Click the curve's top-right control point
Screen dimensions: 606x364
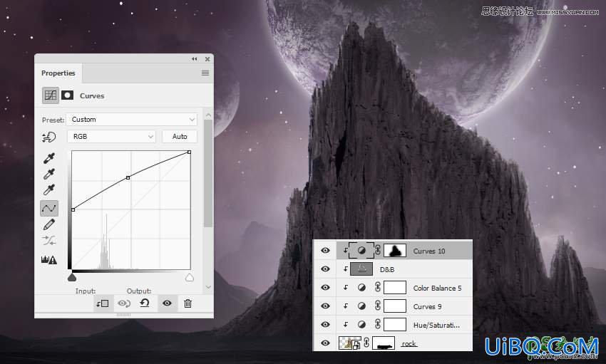point(189,152)
